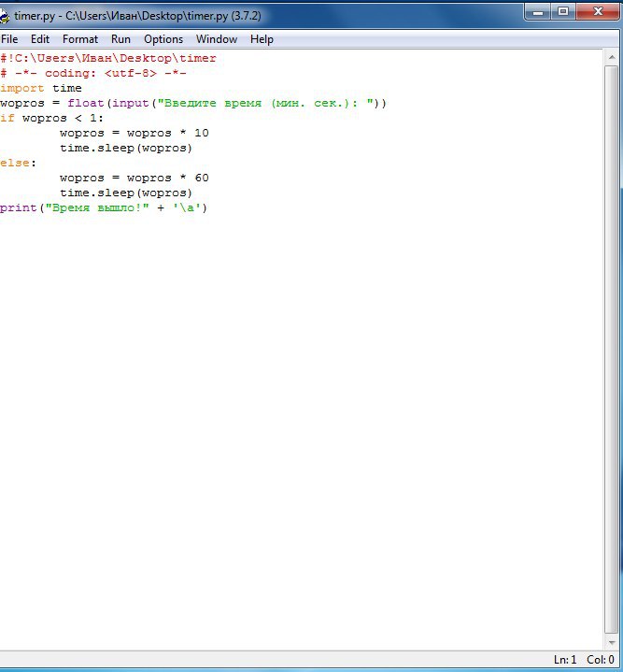This screenshot has width=623, height=672.
Task: Minimize the timer.py window
Action: (x=538, y=12)
